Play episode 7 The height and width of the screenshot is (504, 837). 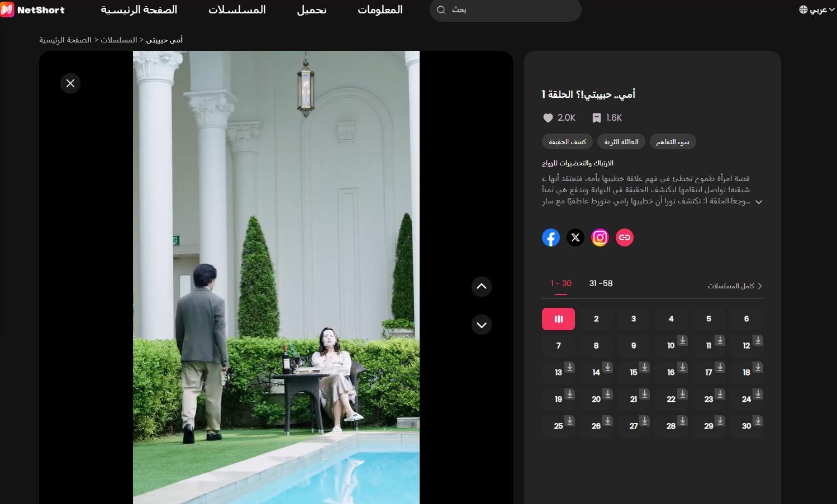(x=558, y=346)
